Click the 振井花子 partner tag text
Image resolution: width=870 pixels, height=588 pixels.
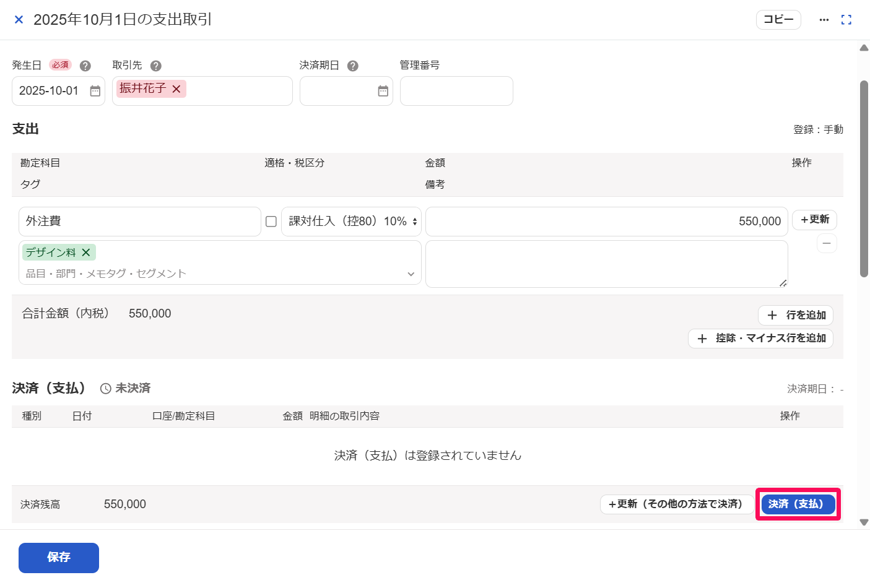[142, 89]
